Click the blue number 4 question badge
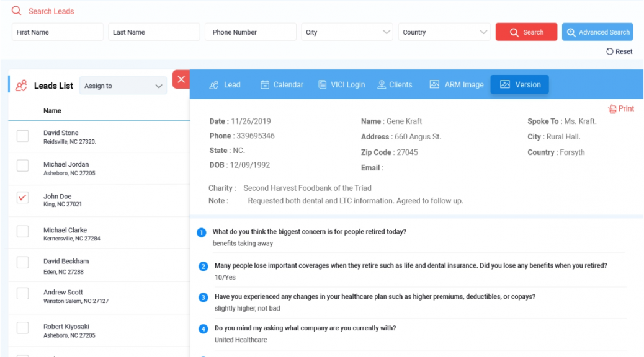 (203, 328)
